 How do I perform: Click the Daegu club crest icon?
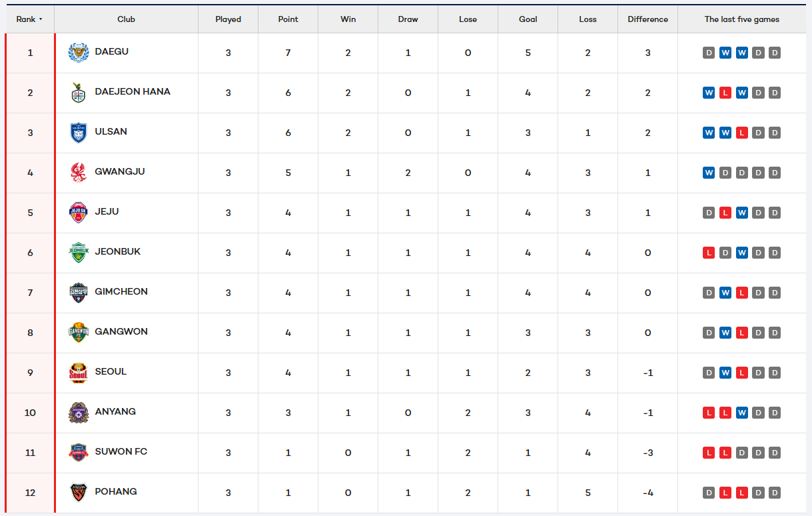click(79, 53)
